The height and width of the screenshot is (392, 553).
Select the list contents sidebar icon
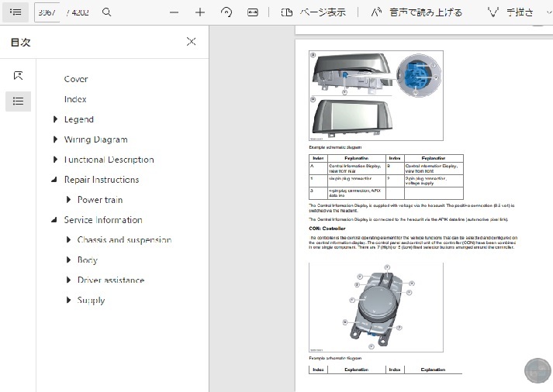[18, 101]
